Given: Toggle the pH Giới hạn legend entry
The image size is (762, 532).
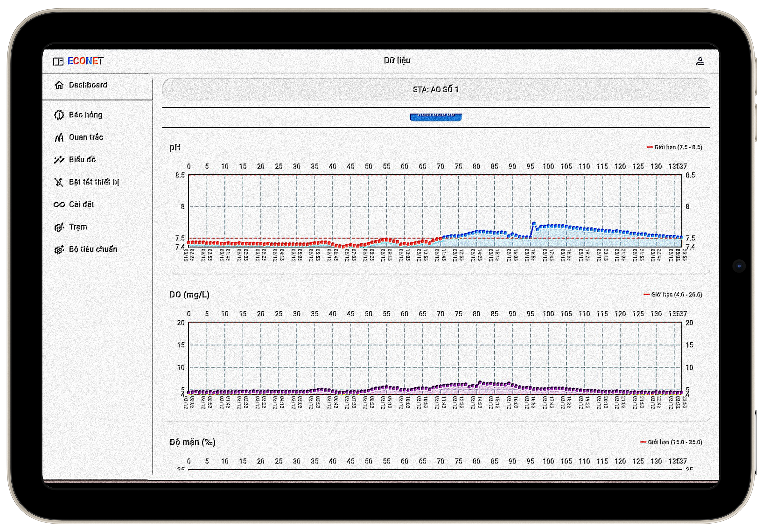Looking at the screenshot, I should pyautogui.click(x=674, y=147).
